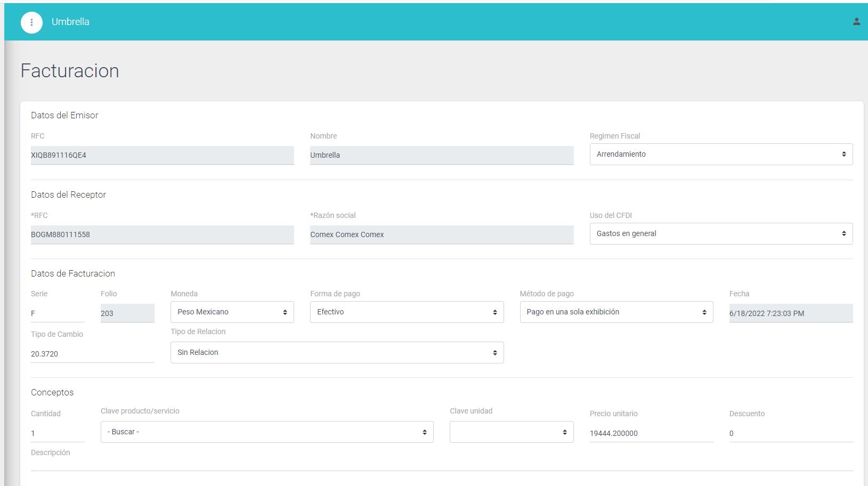Open the Forma de pago dropdown
Viewport: 868px width, 486px height.
pyautogui.click(x=407, y=312)
